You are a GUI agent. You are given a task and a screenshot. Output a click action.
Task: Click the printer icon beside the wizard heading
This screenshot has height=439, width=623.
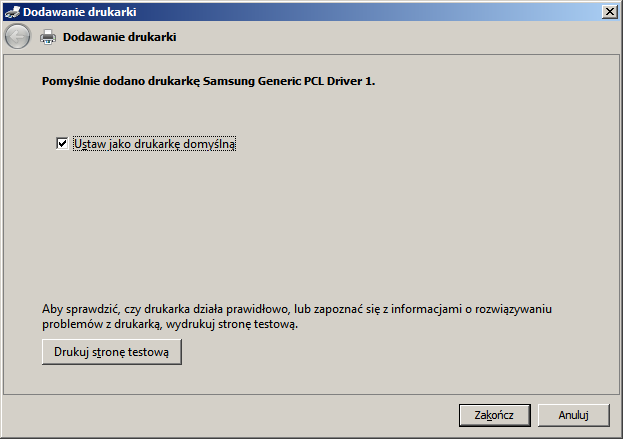[48, 37]
